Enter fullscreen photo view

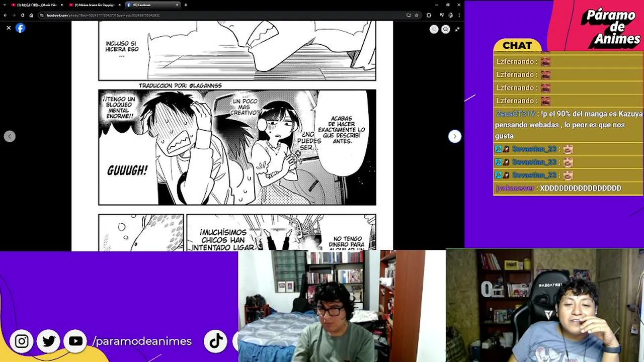tap(457, 29)
